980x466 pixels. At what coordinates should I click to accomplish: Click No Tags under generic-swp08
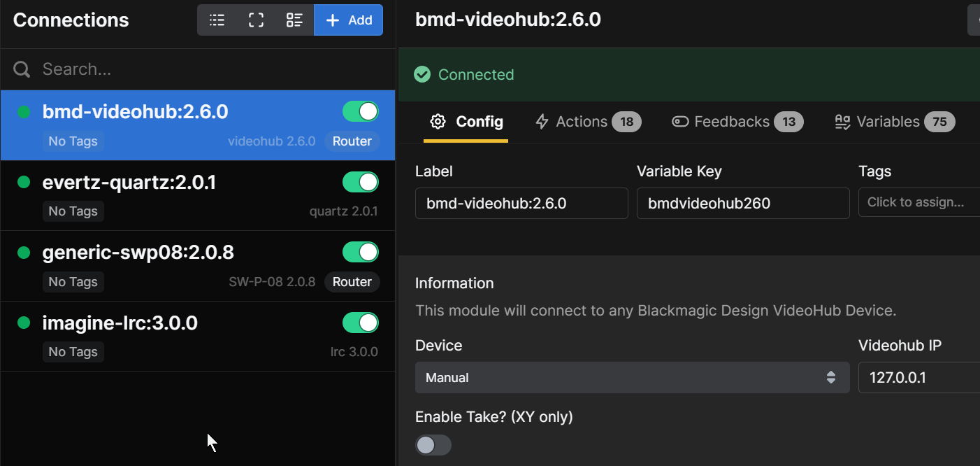click(x=73, y=282)
